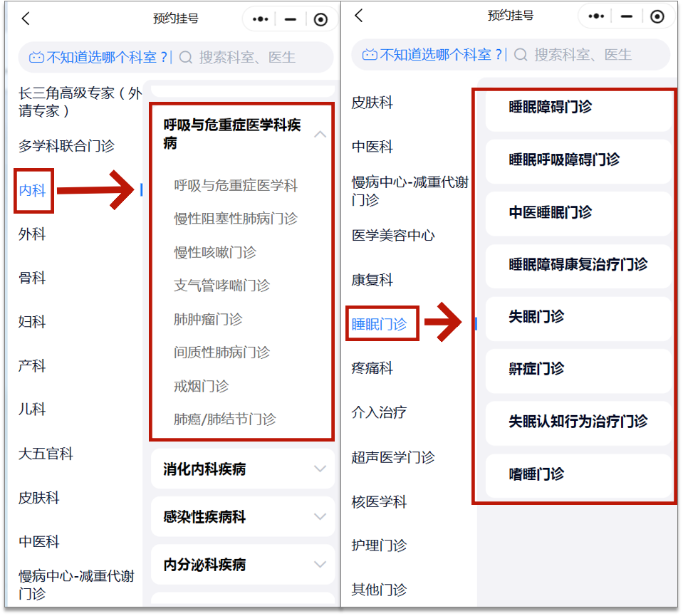
Task: Click the back arrow in the right screen header
Action: [359, 16]
